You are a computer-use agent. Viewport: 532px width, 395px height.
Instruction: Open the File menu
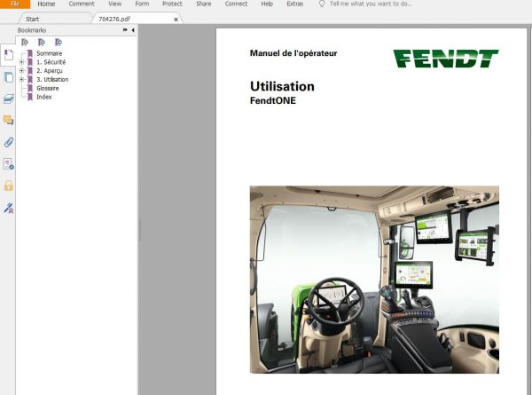coord(15,4)
